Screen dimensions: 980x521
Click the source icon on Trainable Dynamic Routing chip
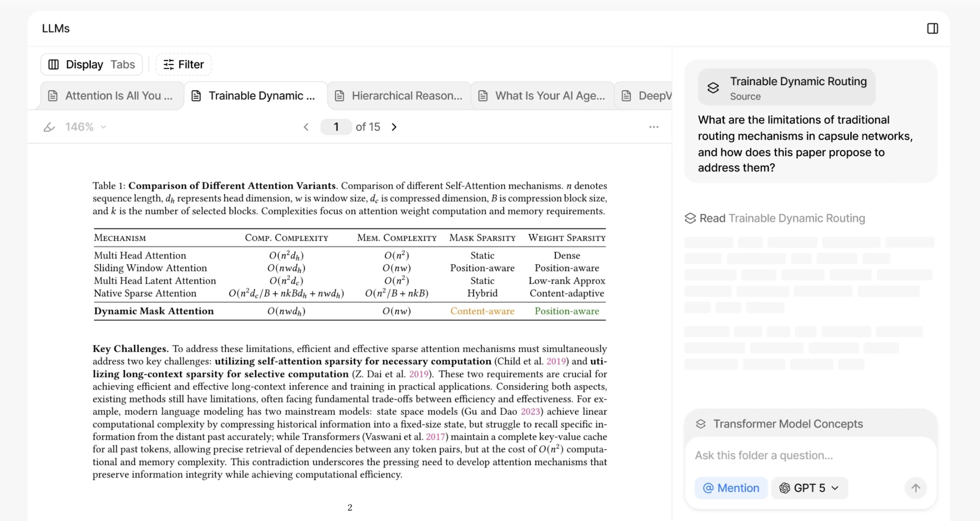click(713, 87)
